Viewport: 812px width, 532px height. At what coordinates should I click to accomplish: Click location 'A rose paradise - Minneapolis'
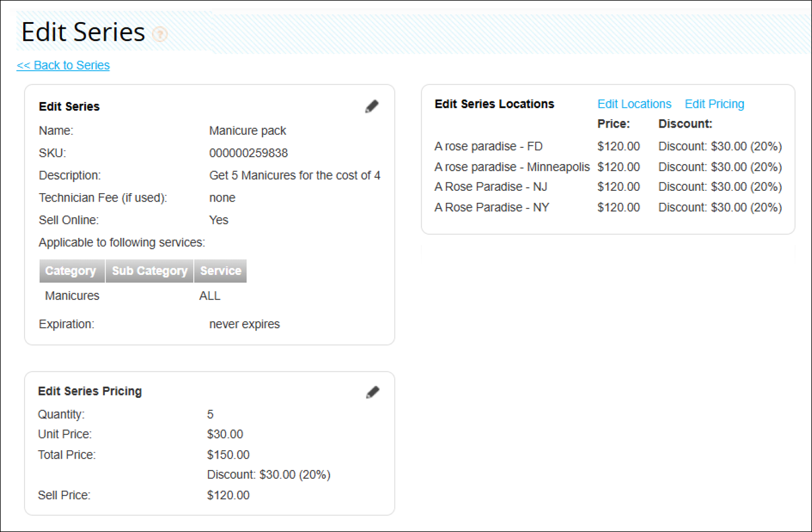point(512,167)
